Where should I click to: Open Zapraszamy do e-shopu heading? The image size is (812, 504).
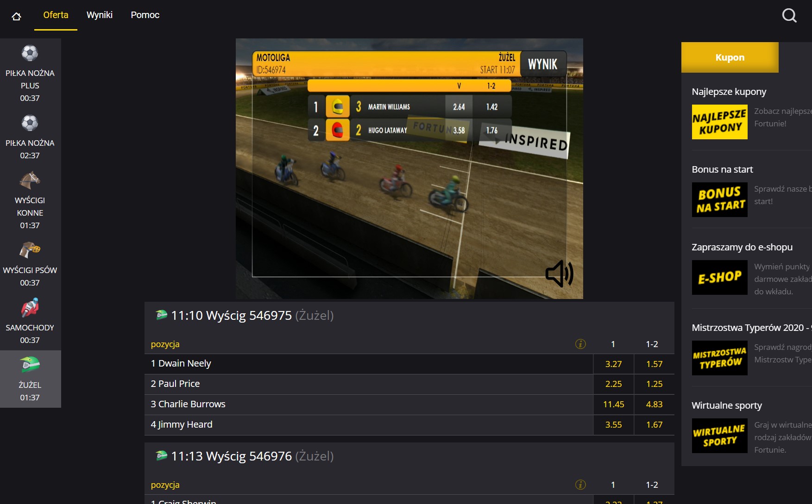click(742, 247)
